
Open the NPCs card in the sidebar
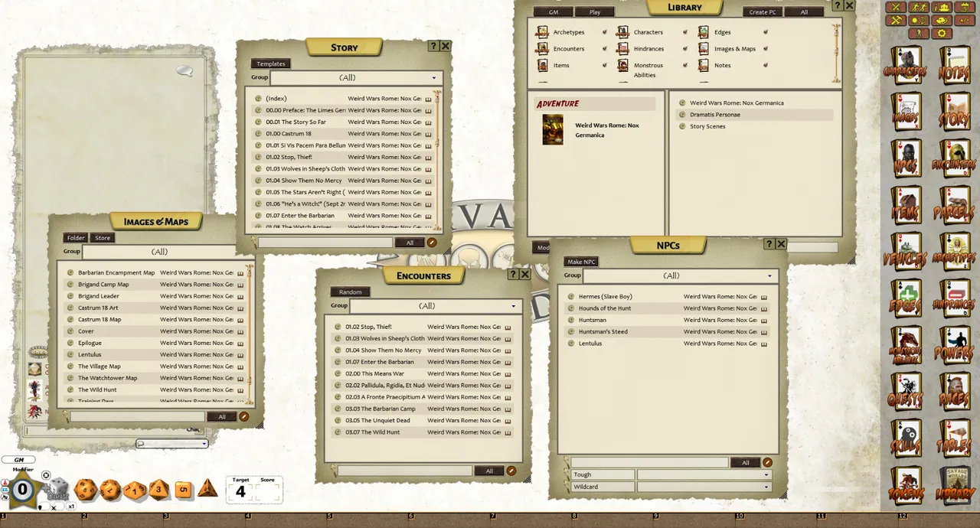click(906, 159)
